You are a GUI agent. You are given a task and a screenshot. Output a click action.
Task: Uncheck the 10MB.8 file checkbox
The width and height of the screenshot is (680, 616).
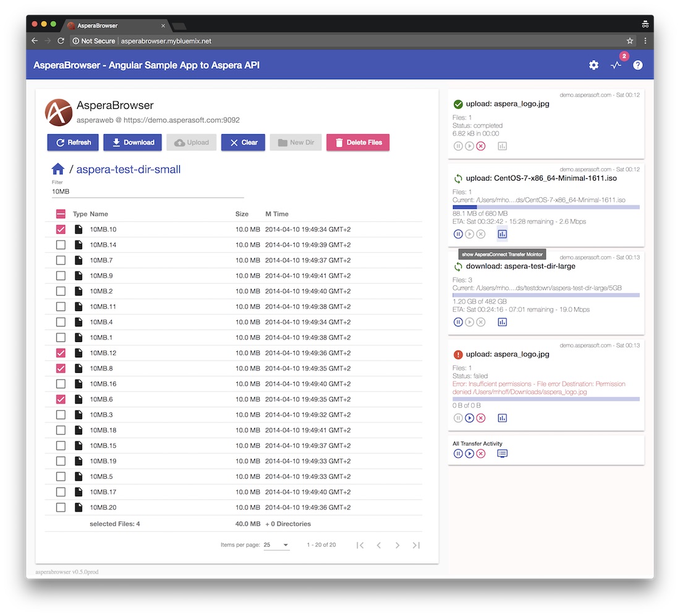61,368
